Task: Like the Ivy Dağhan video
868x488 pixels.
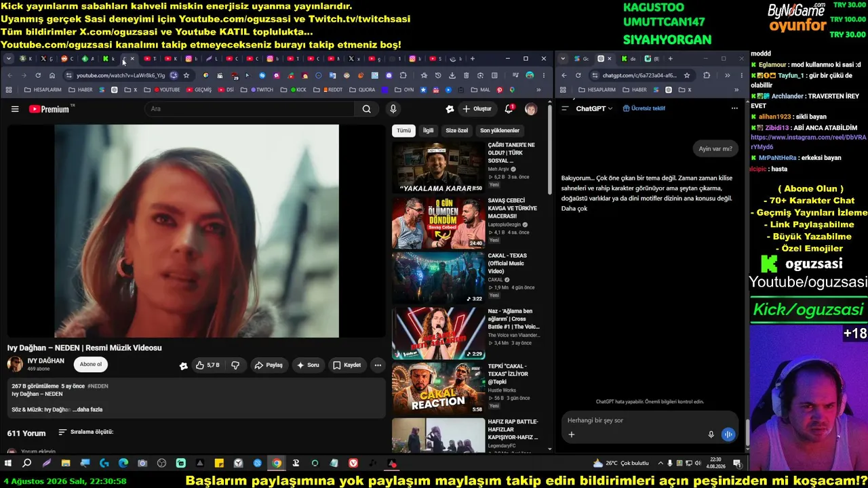Action: click(208, 365)
